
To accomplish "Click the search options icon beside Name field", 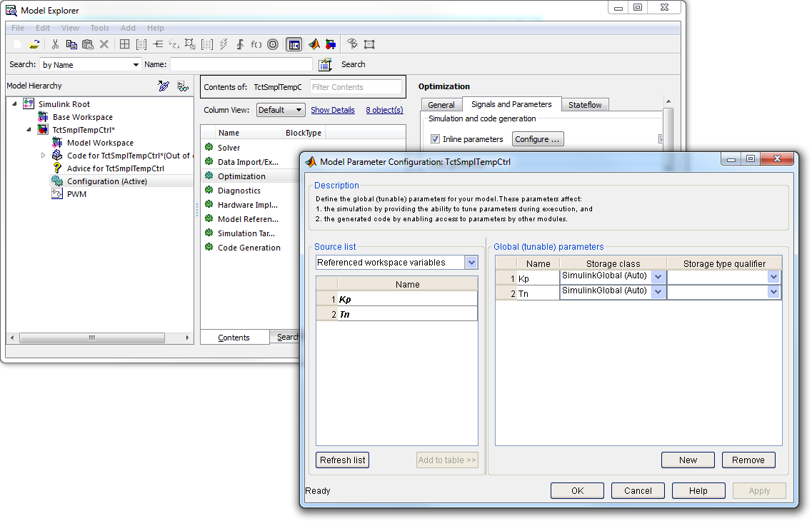I will 325,65.
